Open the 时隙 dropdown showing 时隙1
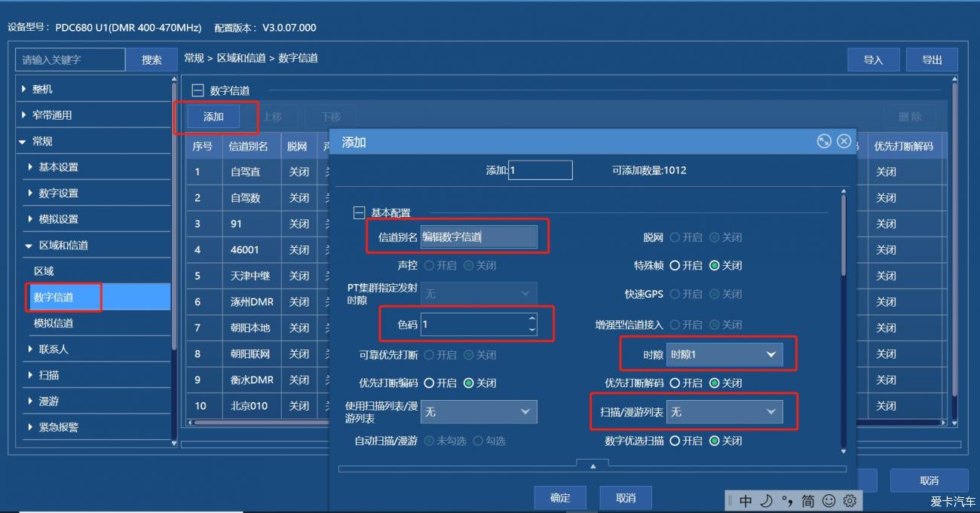 (x=724, y=354)
